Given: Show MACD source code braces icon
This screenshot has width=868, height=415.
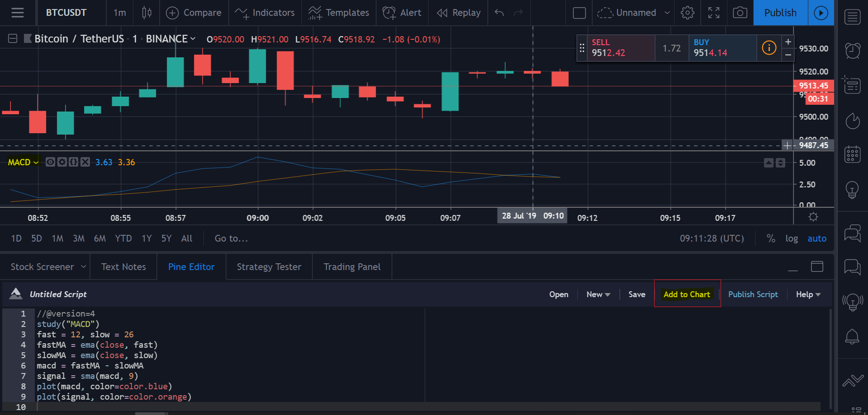Looking at the screenshot, I should (73, 162).
